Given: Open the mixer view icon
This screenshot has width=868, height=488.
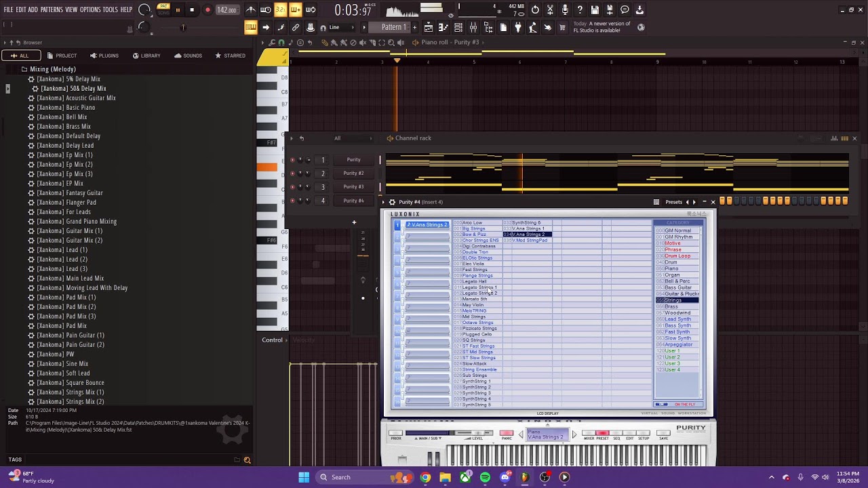Looking at the screenshot, I should coord(473,27).
